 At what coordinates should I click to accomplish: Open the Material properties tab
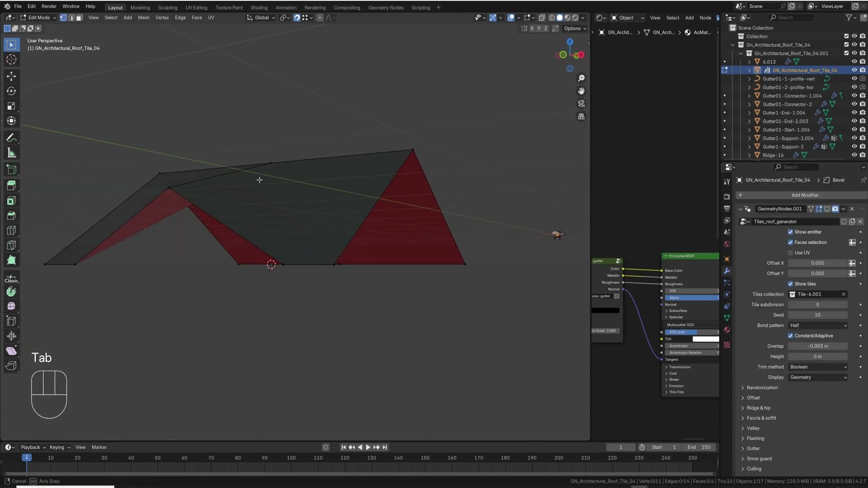point(727,329)
